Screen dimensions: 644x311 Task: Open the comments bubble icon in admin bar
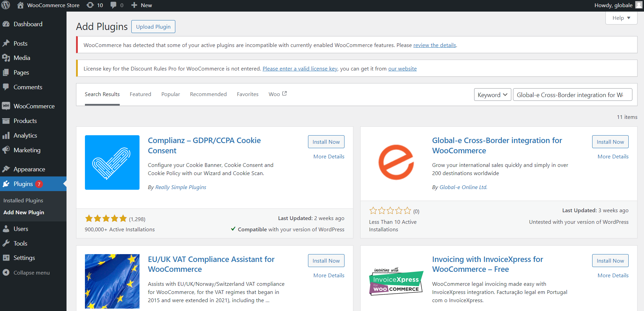coord(114,5)
